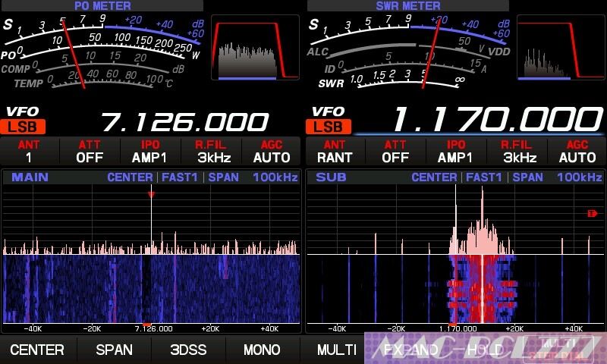This screenshot has height=364, width=607.
Task: Click the sub band VFO label
Action: click(x=329, y=111)
